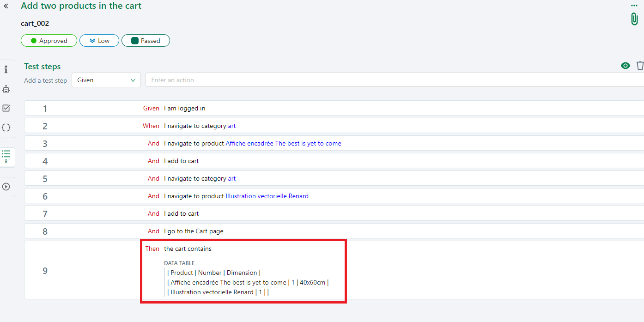Open the Given step-type dropdown
This screenshot has width=644, height=322.
[106, 80]
